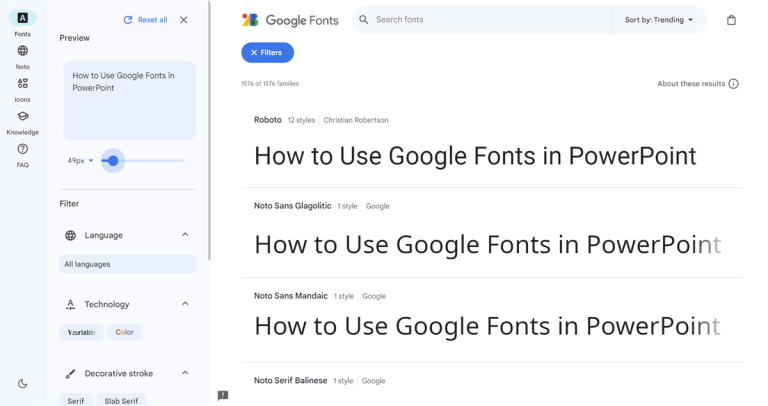Open the Icons section in sidebar

pos(23,83)
